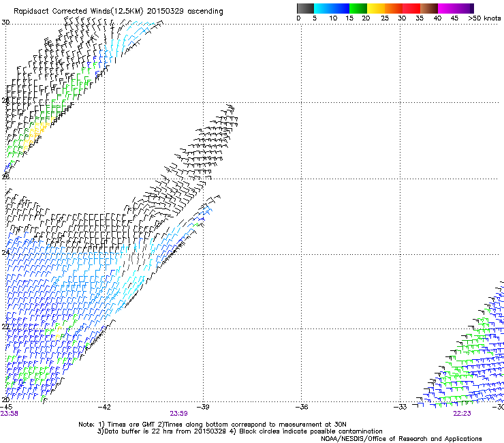Click the latitude label '30'
Image resolution: width=504 pixels, height=443 pixels.
pyautogui.click(x=5, y=22)
